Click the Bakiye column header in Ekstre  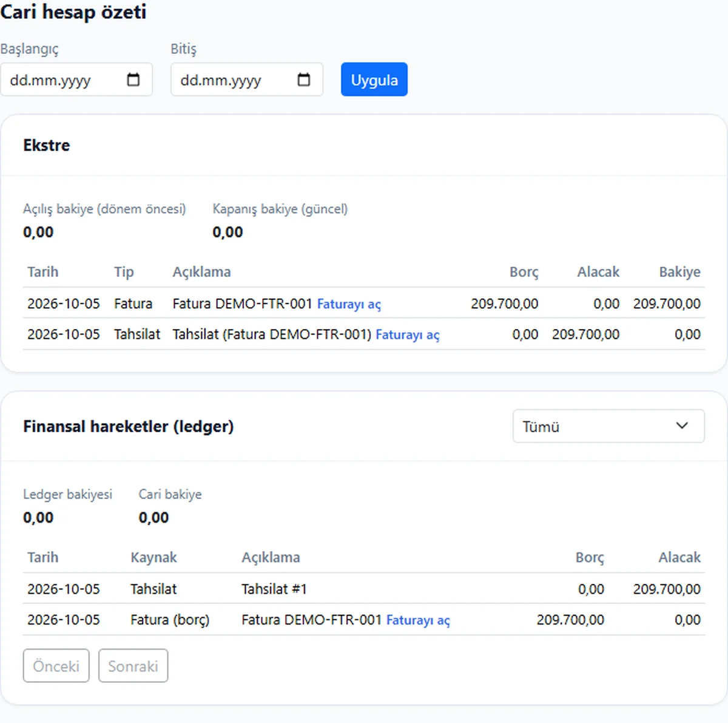[x=679, y=272]
